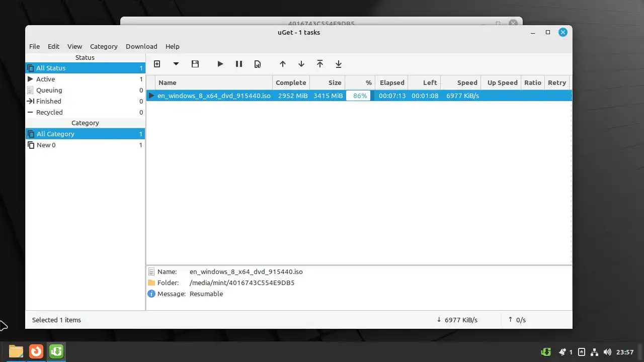Screen dimensions: 644x362
Task: Select All Category in the category list
Action: (85, 134)
